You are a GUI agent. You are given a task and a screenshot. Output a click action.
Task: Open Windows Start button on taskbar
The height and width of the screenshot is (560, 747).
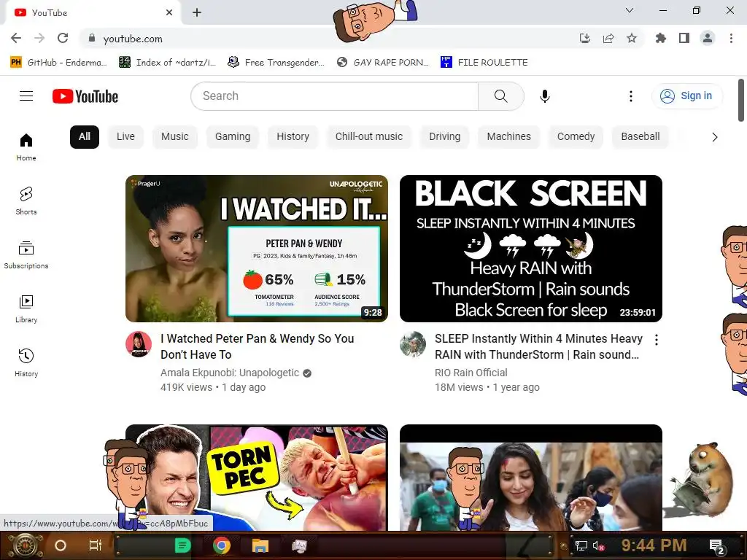26,545
